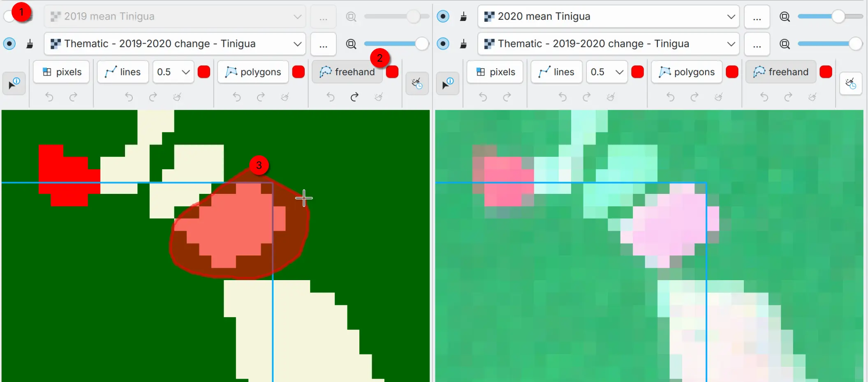Toggle right panel's Thematic change layer radio button

pos(443,44)
